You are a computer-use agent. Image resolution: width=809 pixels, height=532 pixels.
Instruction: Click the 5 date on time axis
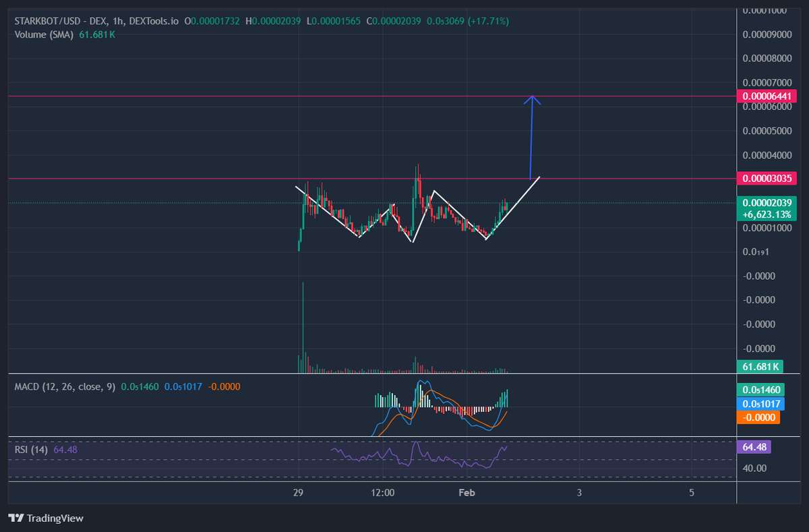692,493
